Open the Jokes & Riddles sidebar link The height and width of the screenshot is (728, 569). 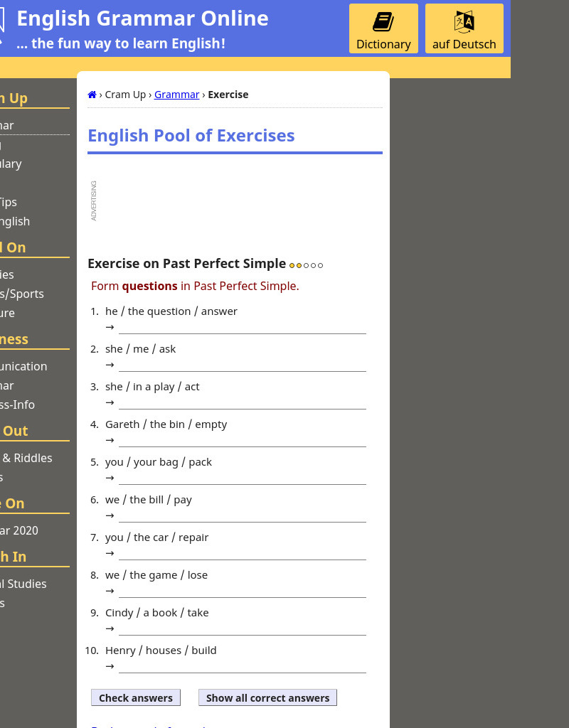point(26,458)
